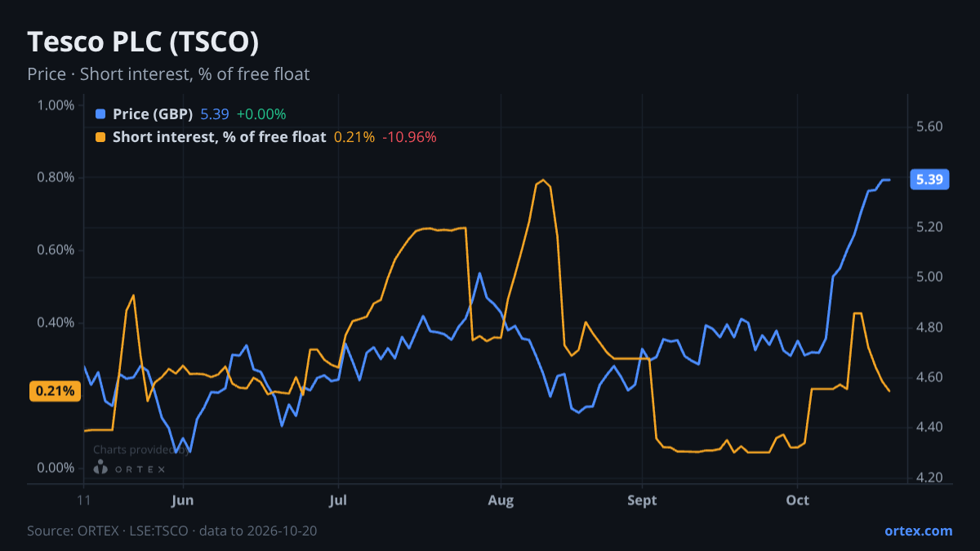
Task: Click the Jul date axis label
Action: point(337,500)
